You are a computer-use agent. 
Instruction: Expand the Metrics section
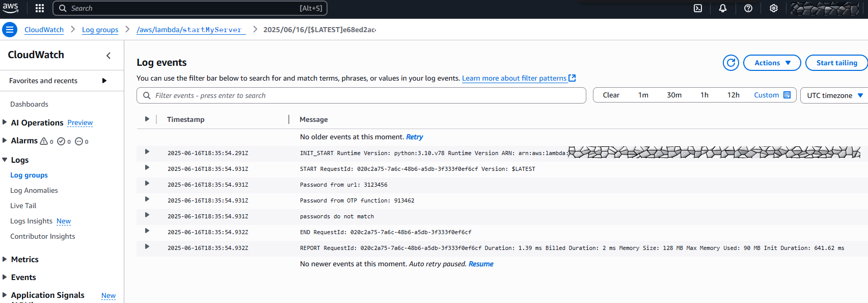pos(5,259)
